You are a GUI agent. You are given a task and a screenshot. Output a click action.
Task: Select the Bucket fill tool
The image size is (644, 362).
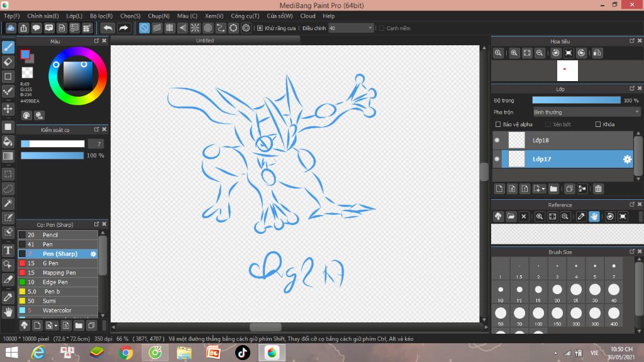pos(8,141)
